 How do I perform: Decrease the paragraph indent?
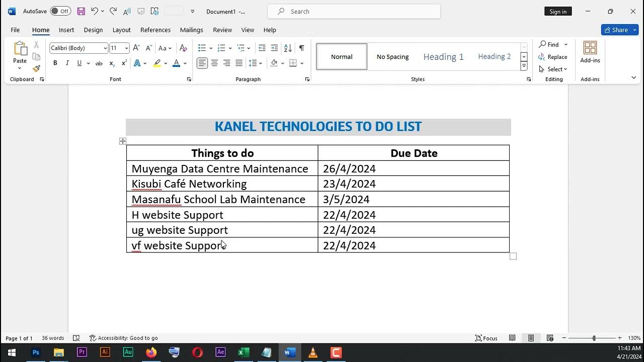(262, 48)
